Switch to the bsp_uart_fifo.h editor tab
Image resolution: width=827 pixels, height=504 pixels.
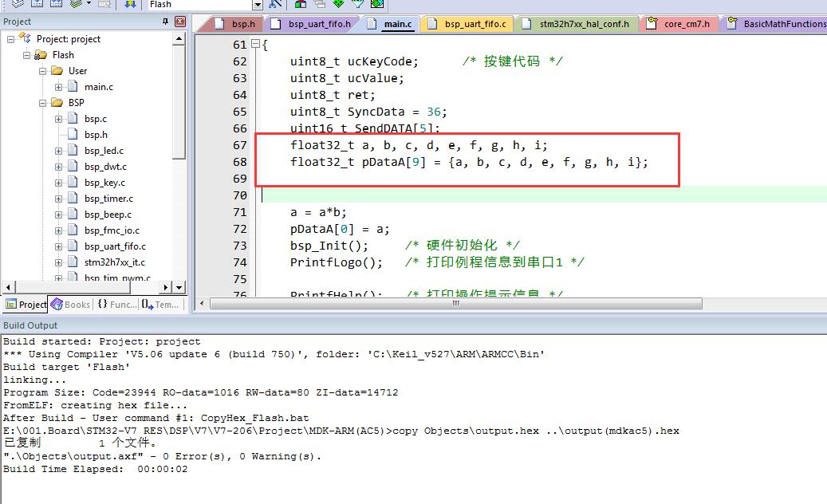tap(318, 24)
